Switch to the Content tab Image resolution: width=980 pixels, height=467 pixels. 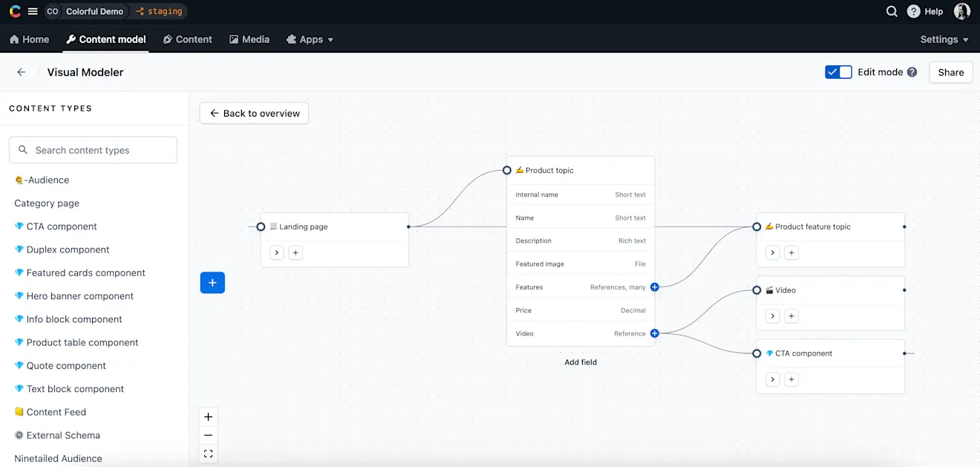(188, 39)
